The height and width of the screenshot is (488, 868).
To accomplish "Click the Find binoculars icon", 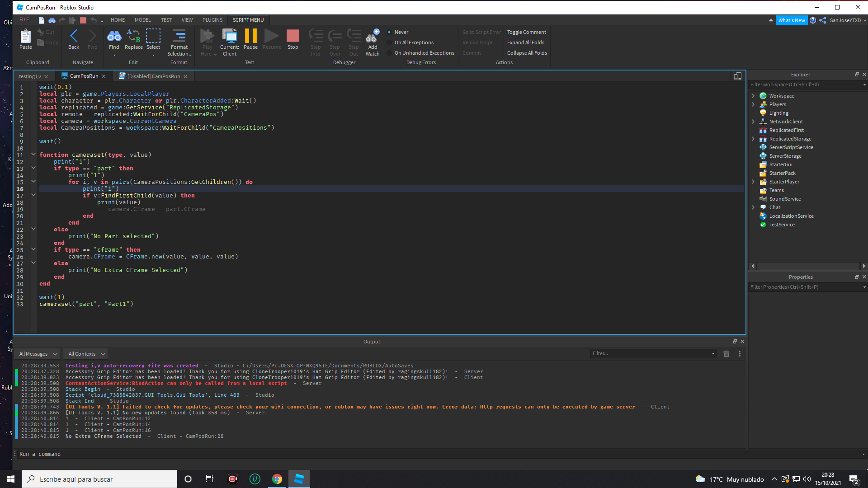I will (x=114, y=37).
